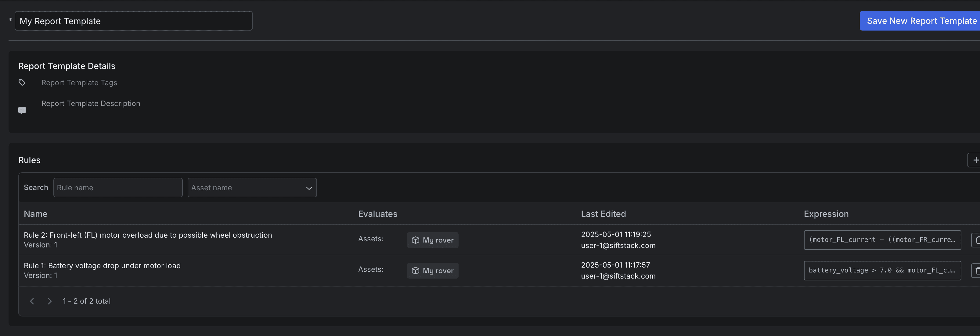Go to next page of rules

[49, 301]
